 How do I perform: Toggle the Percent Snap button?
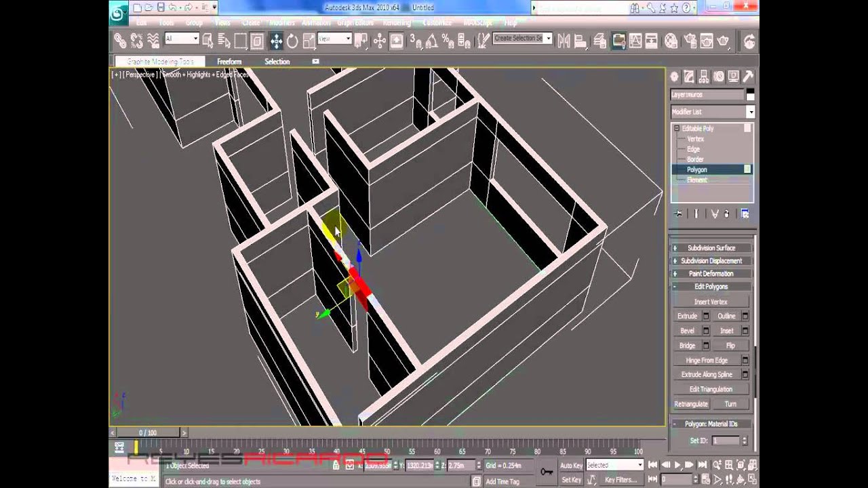pyautogui.click(x=448, y=41)
